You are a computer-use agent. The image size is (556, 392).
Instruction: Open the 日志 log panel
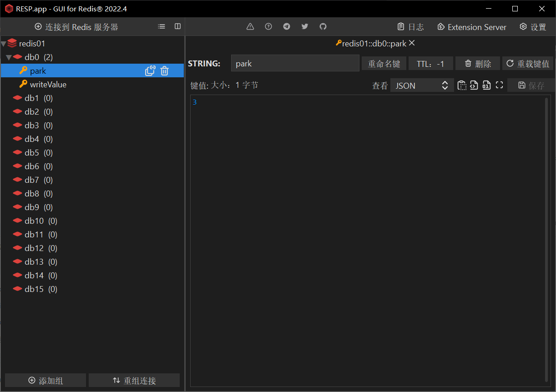(x=410, y=27)
